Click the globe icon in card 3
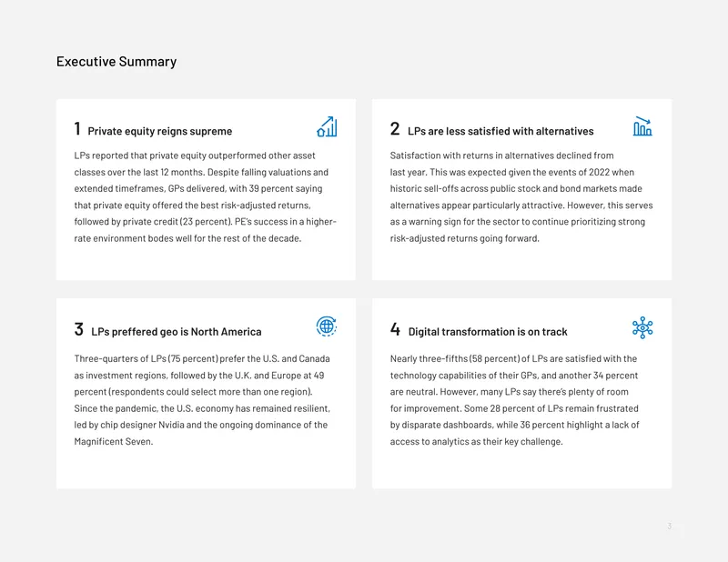 pos(327,326)
